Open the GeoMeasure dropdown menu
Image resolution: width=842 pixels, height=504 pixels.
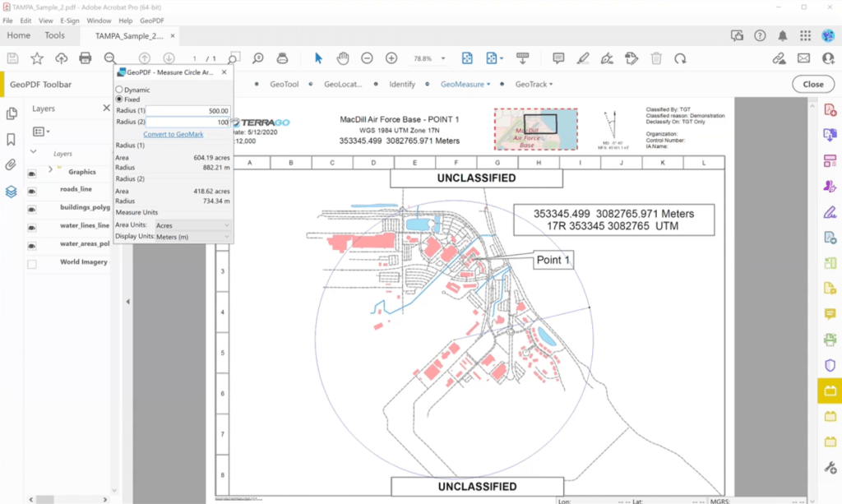(x=465, y=84)
